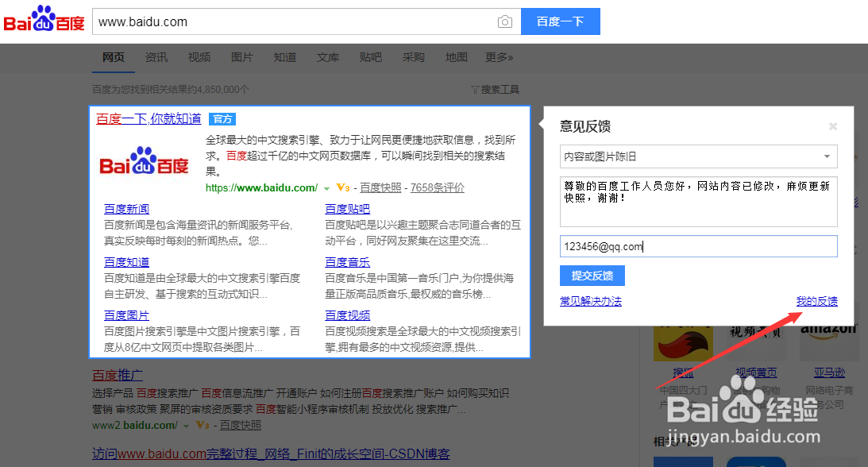Switch to the 资讯 tab
Viewport: 868px width, 467px height.
(x=156, y=57)
